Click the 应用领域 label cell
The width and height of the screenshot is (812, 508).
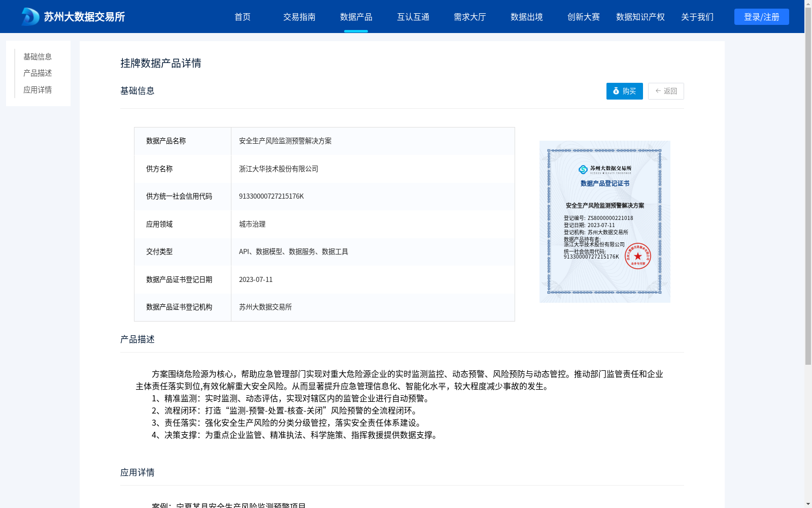[x=183, y=224]
